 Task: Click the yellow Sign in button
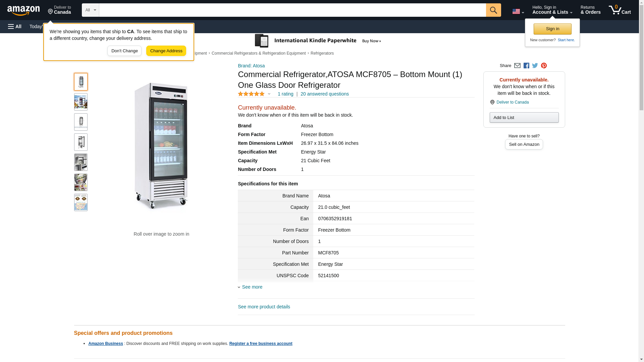[552, 29]
